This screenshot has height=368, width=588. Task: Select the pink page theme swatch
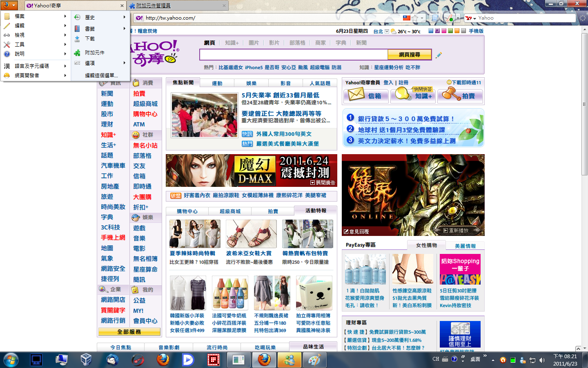coord(444,31)
